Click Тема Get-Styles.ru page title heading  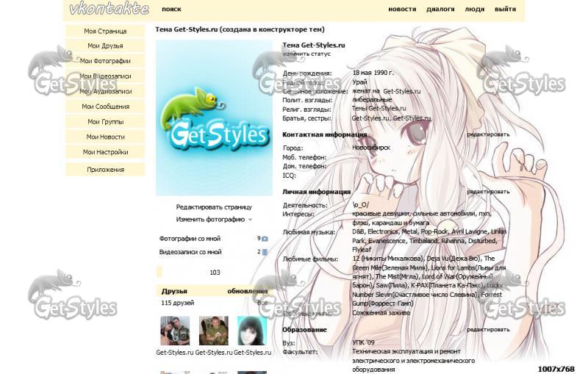click(240, 29)
